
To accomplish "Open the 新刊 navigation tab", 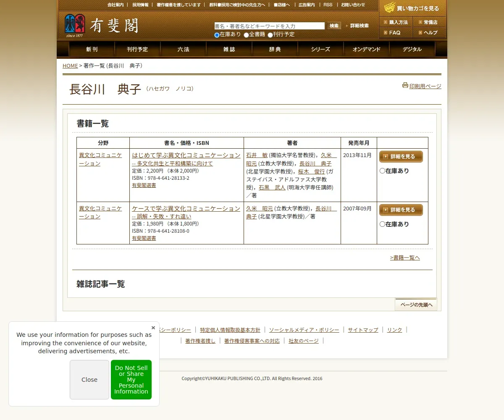I will click(92, 49).
